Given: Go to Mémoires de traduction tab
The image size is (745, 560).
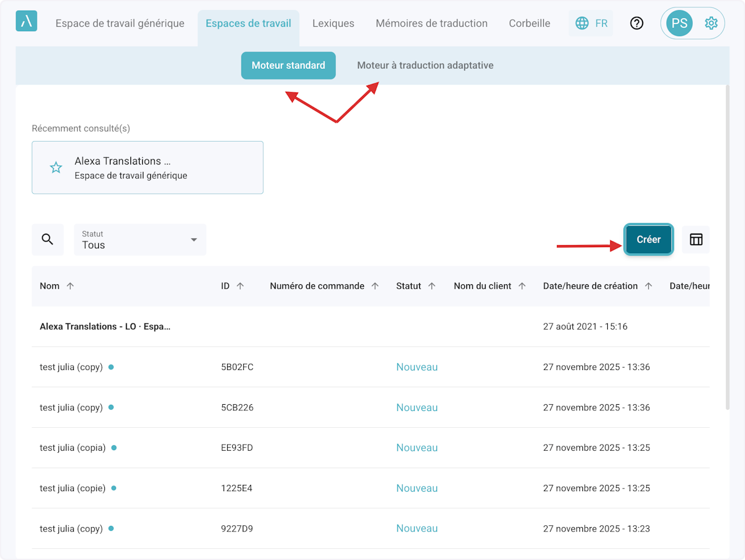Looking at the screenshot, I should pyautogui.click(x=431, y=24).
